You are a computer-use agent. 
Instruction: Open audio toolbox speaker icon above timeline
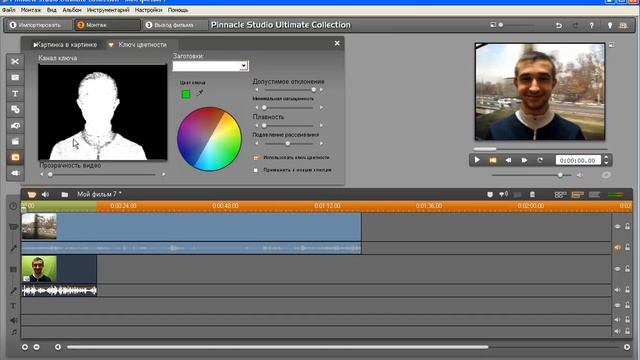[45, 194]
